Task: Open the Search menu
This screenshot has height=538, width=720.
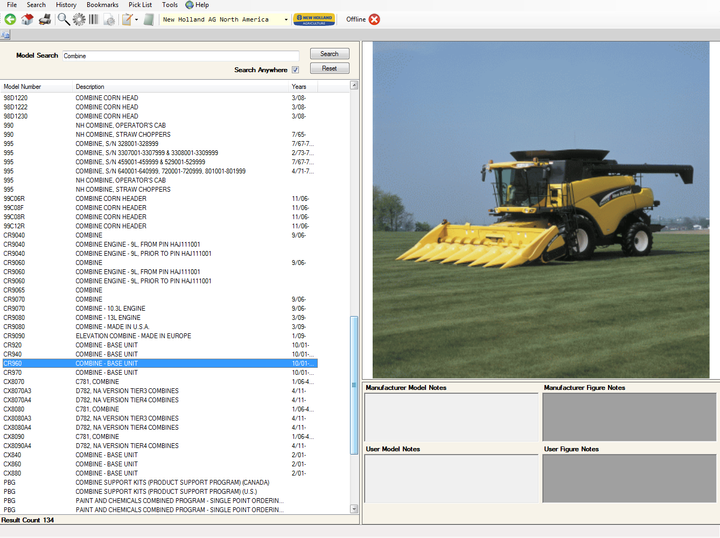Action: (x=36, y=5)
